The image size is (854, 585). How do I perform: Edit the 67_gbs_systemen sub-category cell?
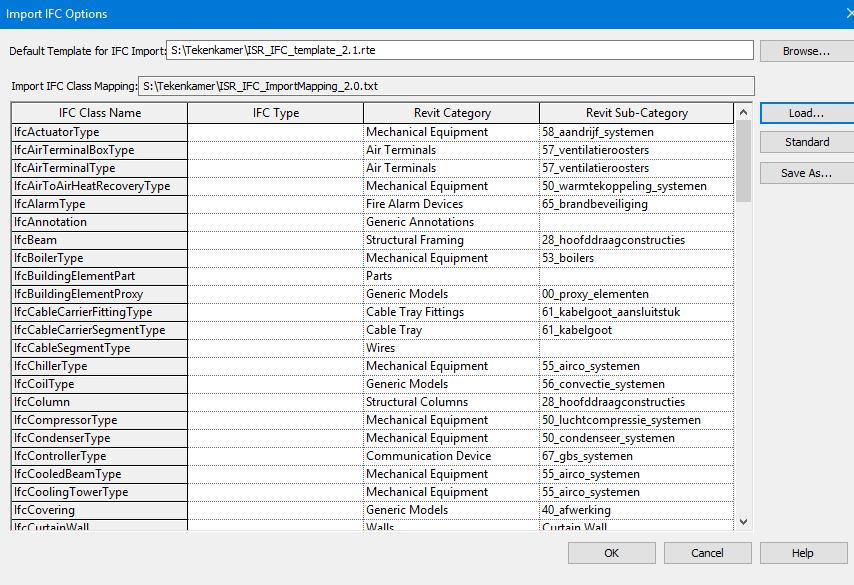coord(636,455)
